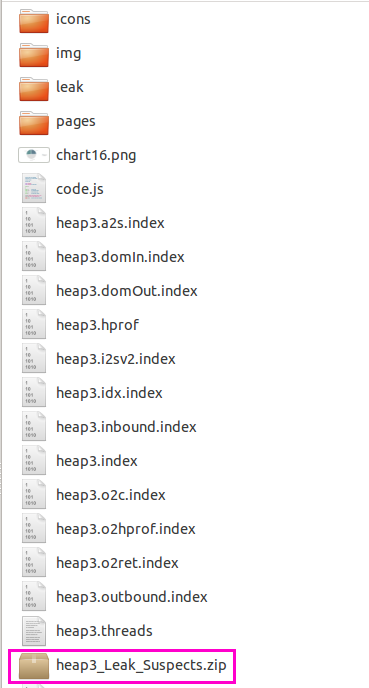
Task: Click the heap3.o2hprof.index file icon
Action: click(34, 528)
